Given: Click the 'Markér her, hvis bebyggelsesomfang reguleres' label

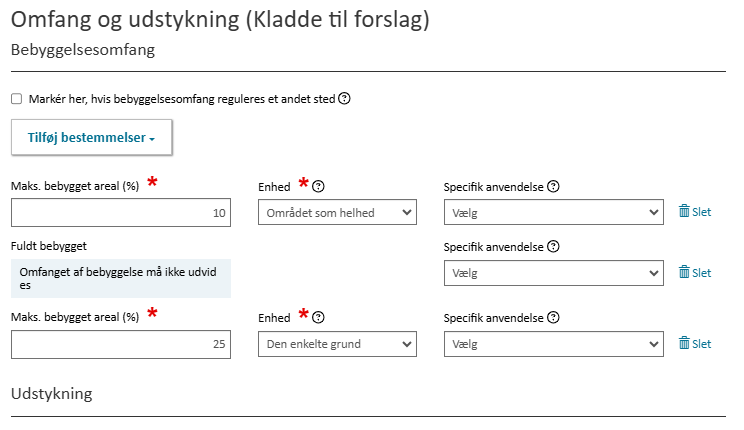Looking at the screenshot, I should pyautogui.click(x=182, y=99).
